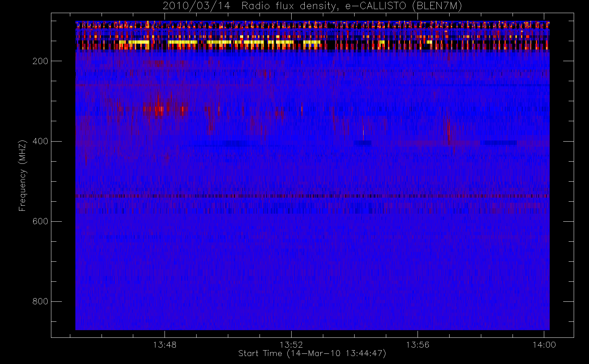Select the 'Frequency (MHZ)' axis label

pos(23,175)
